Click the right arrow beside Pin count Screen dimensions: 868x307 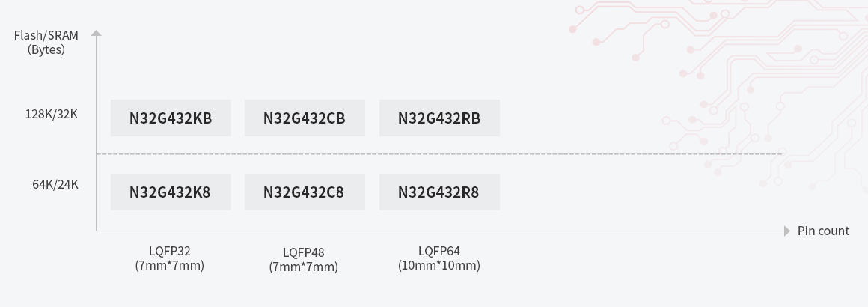coord(786,231)
